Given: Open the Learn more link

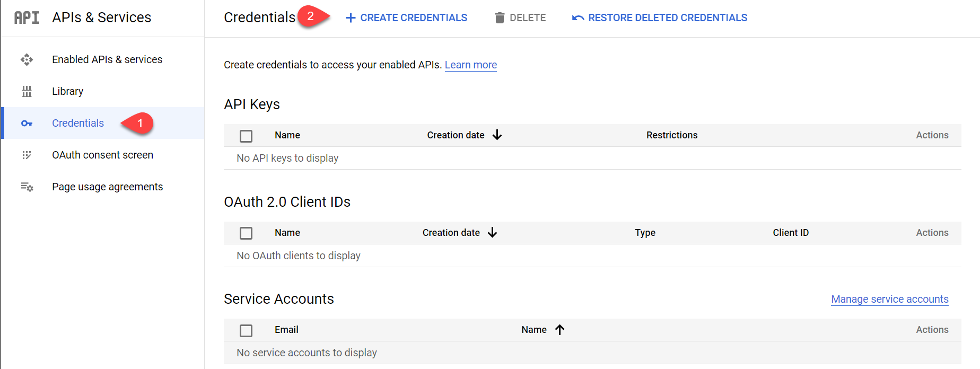Looking at the screenshot, I should [471, 65].
